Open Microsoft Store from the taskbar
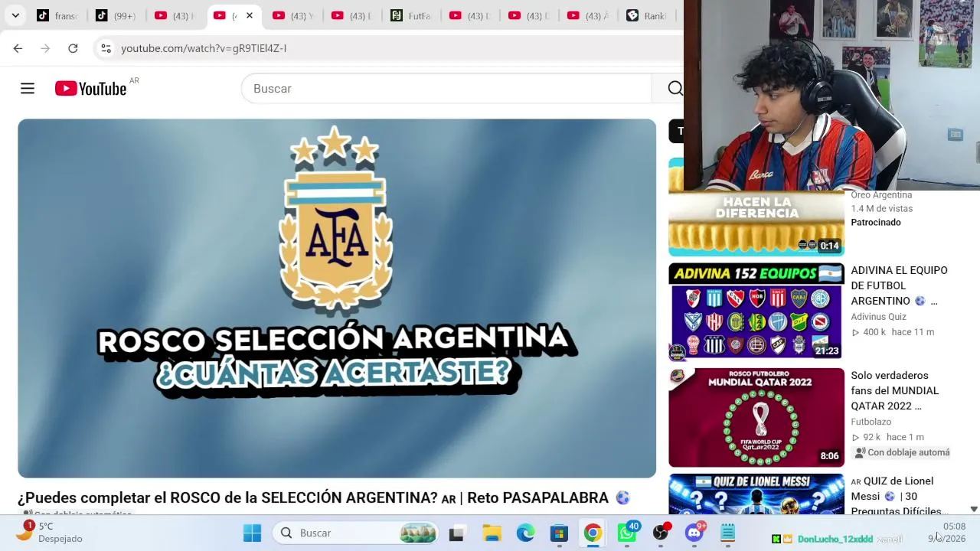The width and height of the screenshot is (980, 551). coord(559,533)
